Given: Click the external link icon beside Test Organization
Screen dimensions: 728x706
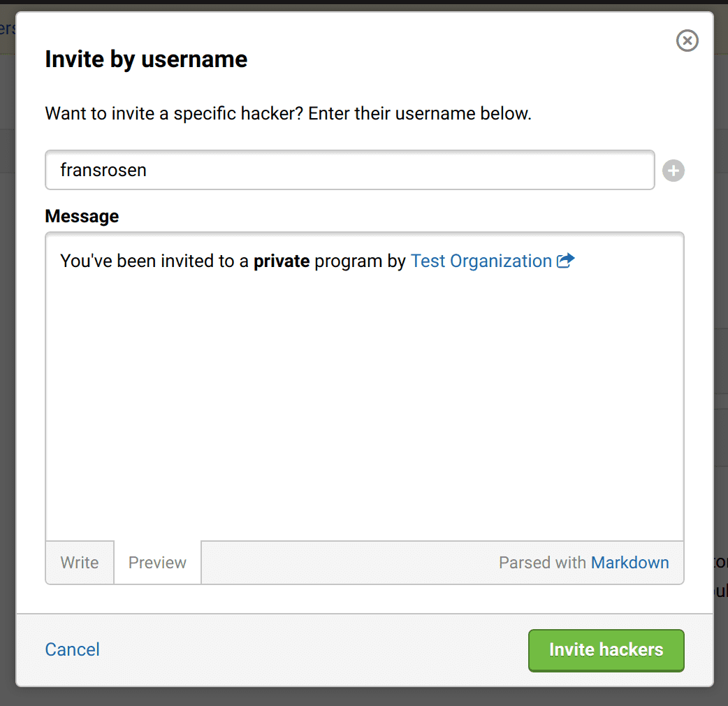Looking at the screenshot, I should 565,261.
